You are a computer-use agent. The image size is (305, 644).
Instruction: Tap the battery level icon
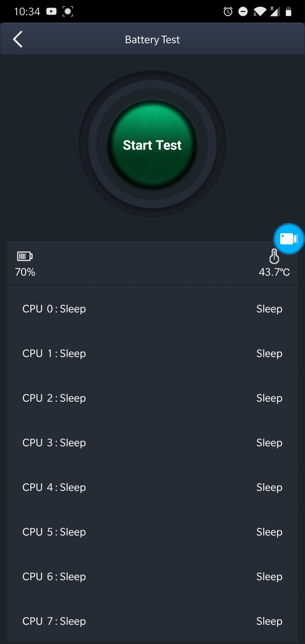pos(25,256)
